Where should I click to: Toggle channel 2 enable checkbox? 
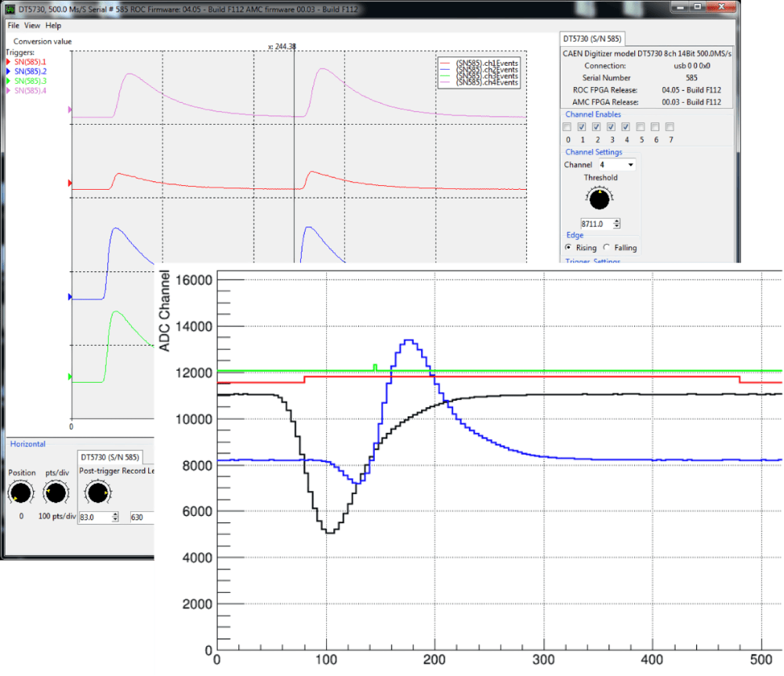point(596,127)
